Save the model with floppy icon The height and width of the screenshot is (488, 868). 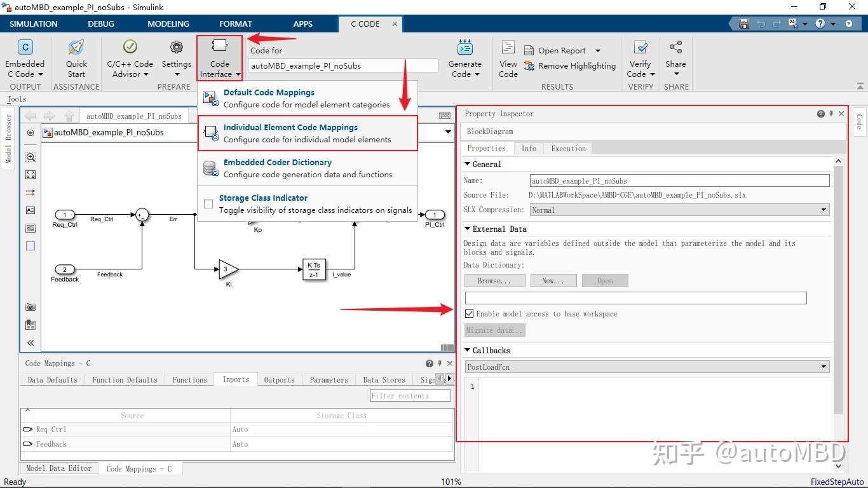click(x=744, y=24)
